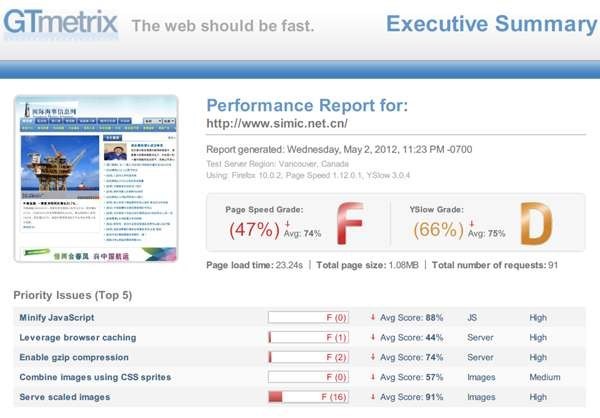Click the Leverage browser caching F (1) bar
The image size is (600, 418).
click(308, 337)
